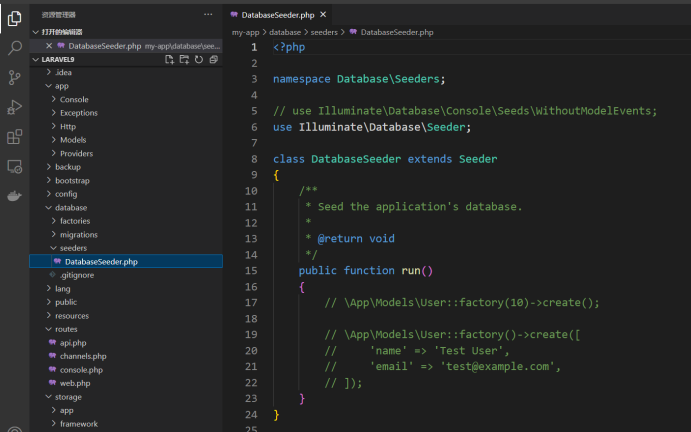Click the New File icon in explorer header
Image resolution: width=691 pixels, height=432 pixels.
[169, 60]
